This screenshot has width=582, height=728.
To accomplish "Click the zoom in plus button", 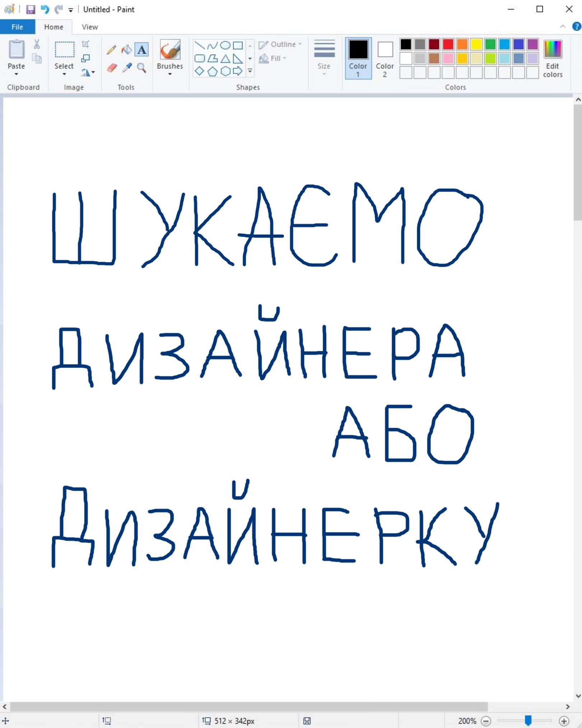I will 564,720.
